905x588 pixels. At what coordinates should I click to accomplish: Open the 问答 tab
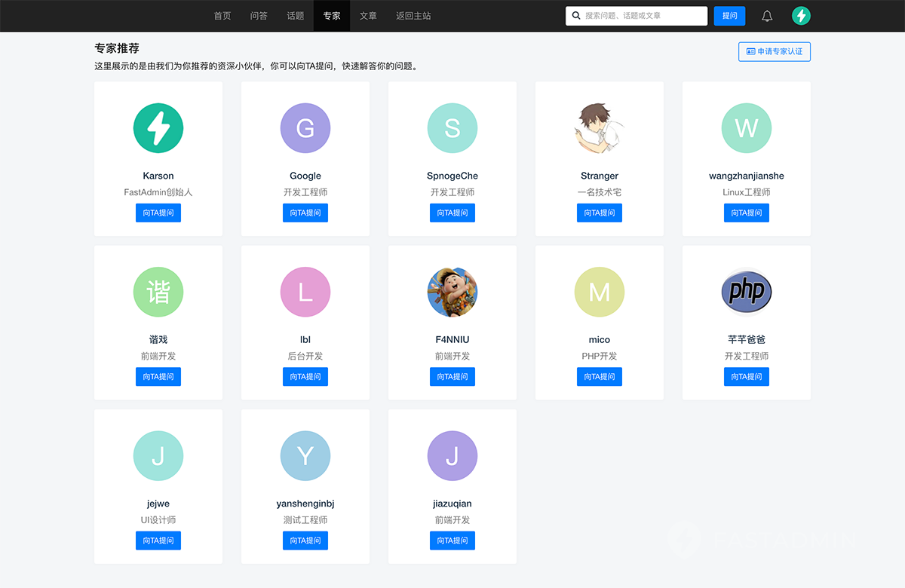259,16
